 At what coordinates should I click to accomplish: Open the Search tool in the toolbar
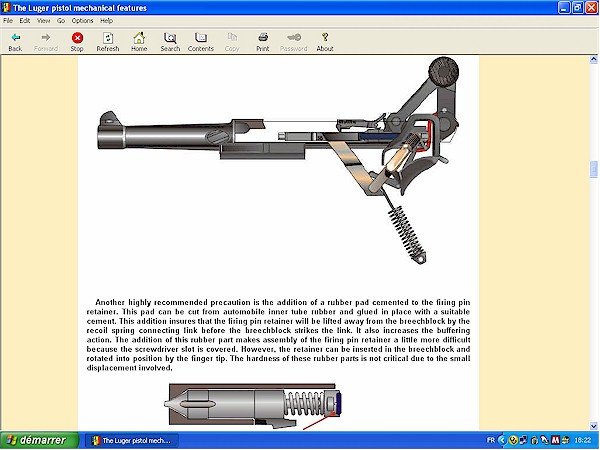click(170, 42)
